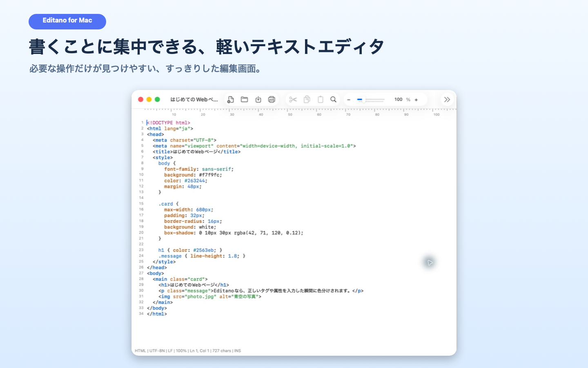The image size is (588, 368).
Task: Click the printer icon
Action: click(x=272, y=99)
